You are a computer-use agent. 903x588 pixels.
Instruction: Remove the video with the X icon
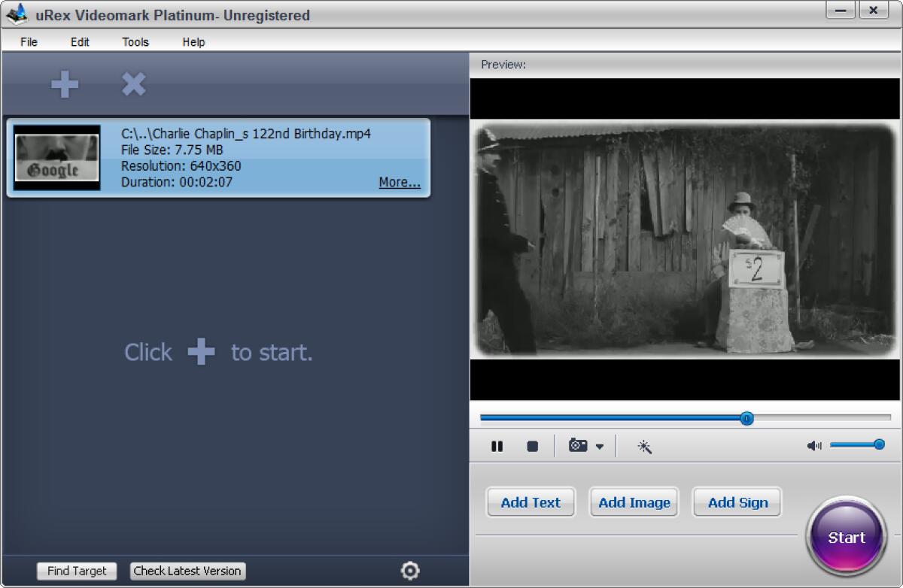tap(133, 84)
